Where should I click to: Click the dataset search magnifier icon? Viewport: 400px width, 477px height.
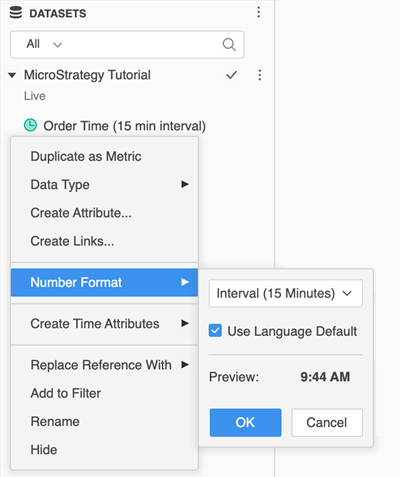click(x=229, y=44)
